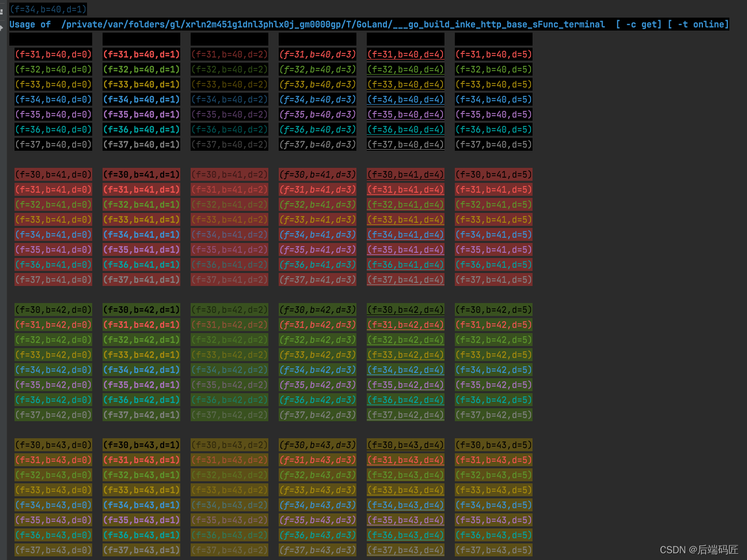This screenshot has height=560, width=747.
Task: Click the '(f=31,b=43,d=4)' cell
Action: [x=406, y=460]
